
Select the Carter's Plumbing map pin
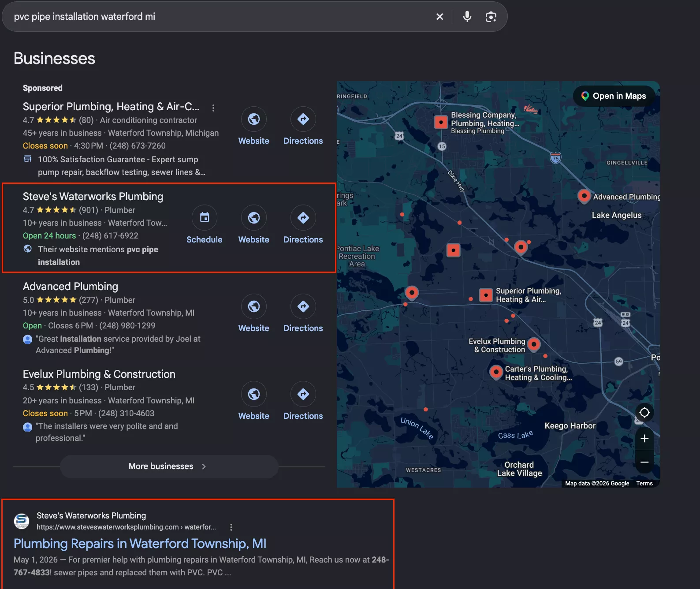tap(496, 372)
